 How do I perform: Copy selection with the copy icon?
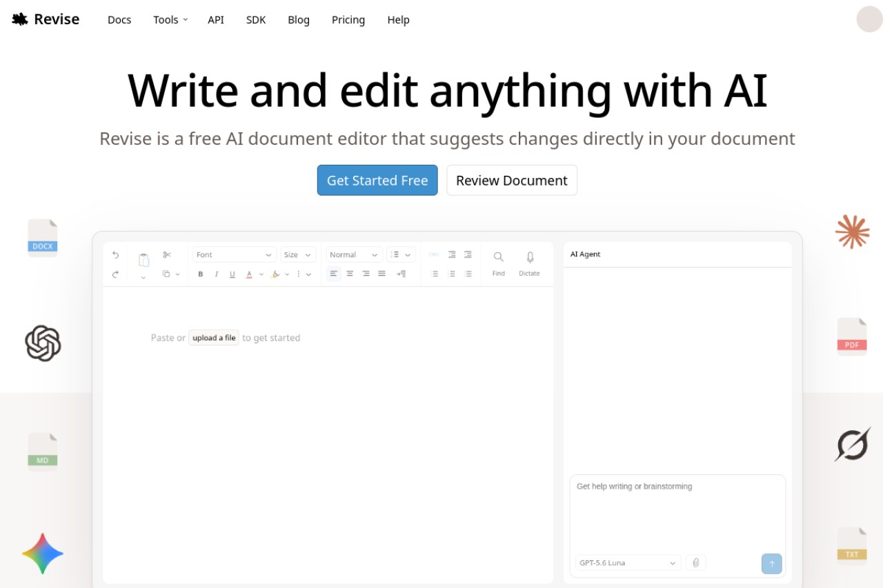(166, 274)
